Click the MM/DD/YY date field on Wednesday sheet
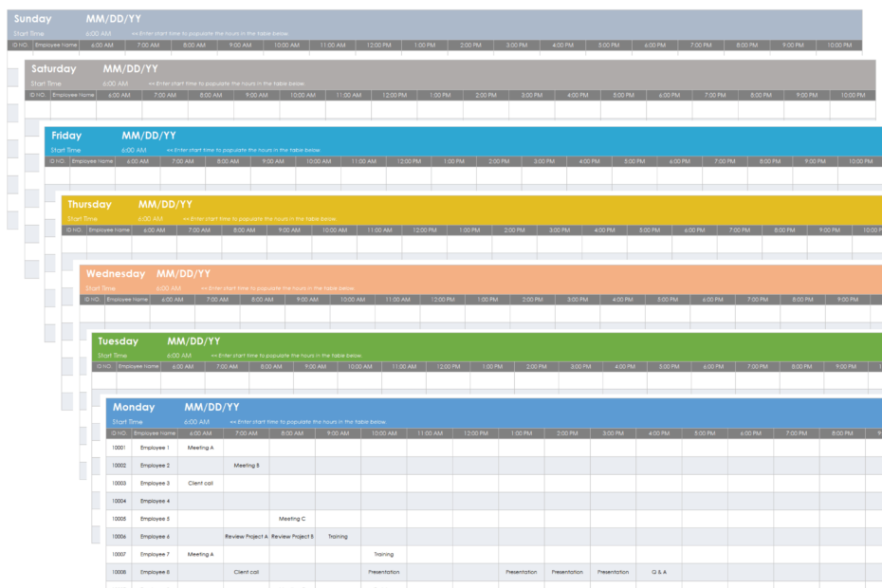This screenshot has width=882, height=588. (x=183, y=273)
